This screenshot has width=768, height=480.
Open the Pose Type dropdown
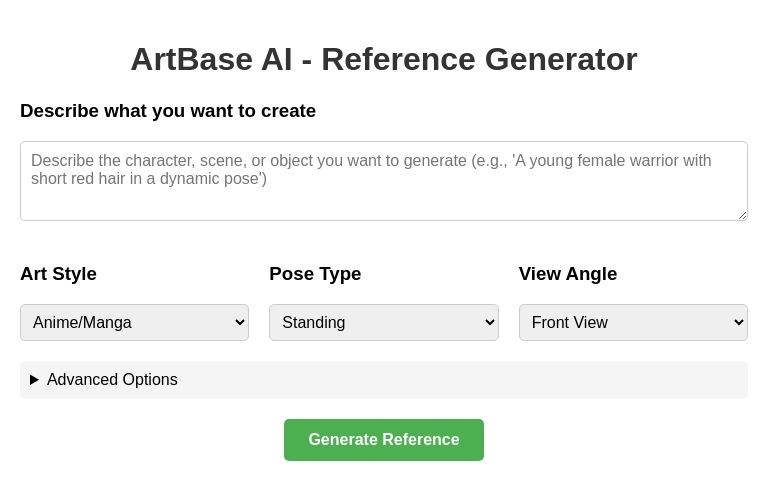click(x=383, y=322)
